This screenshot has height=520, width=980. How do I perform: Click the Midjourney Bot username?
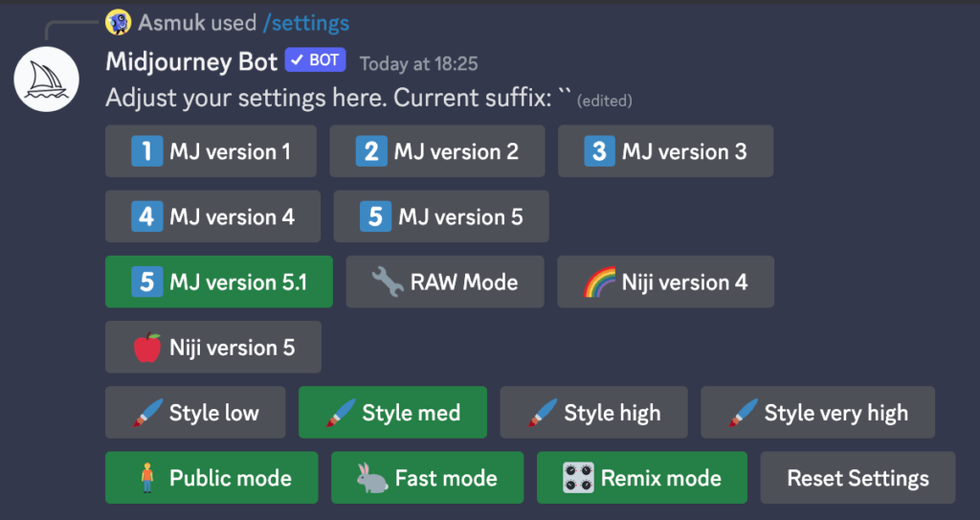(191, 62)
